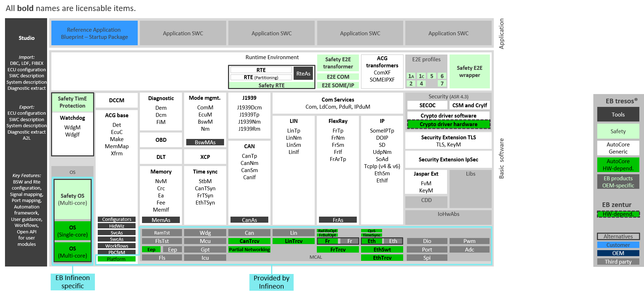The image size is (644, 295).
Task: Click the green EthSwt box
Action: coord(382,249)
